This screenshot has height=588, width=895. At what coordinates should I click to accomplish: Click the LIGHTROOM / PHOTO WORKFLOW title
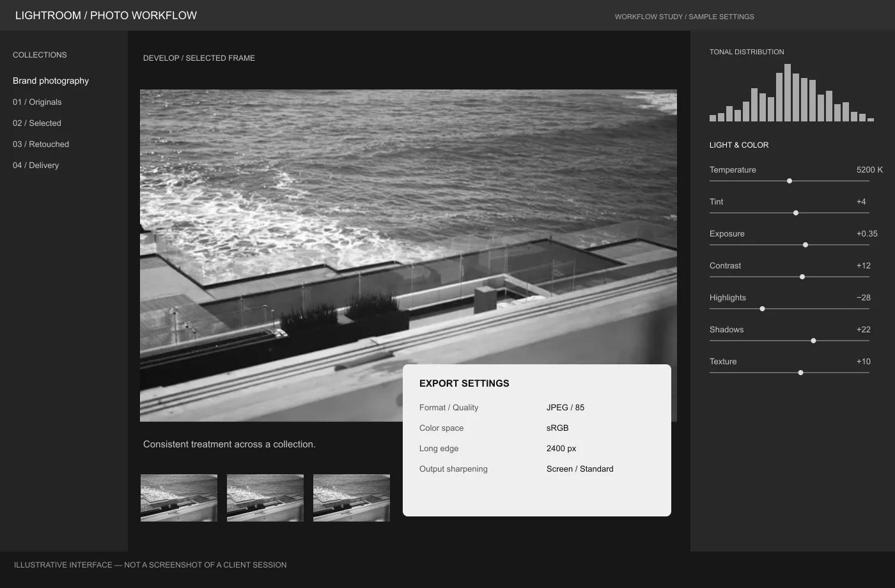[106, 15]
